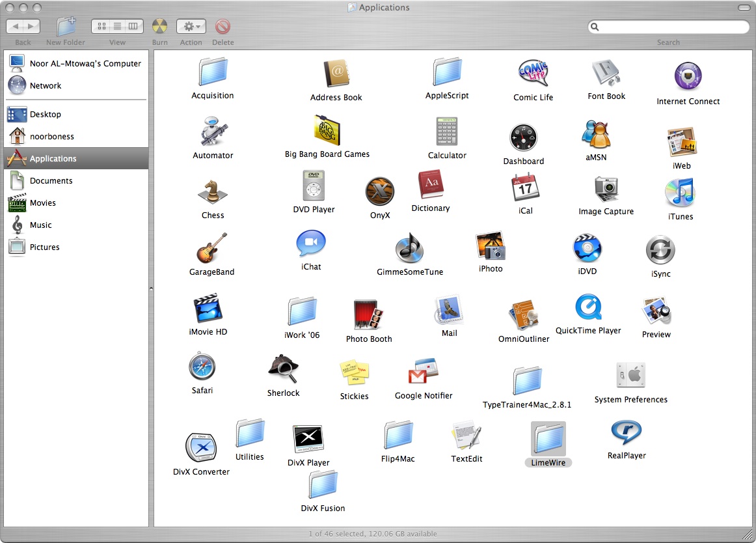This screenshot has width=756, height=543.
Task: Select the iWeb app icon
Action: 681,142
